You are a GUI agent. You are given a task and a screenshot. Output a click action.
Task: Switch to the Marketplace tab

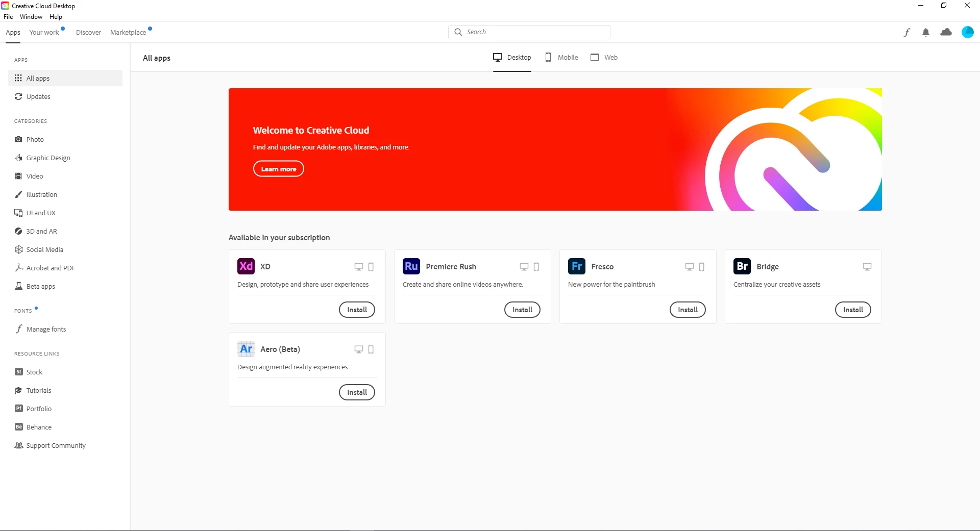click(x=128, y=32)
